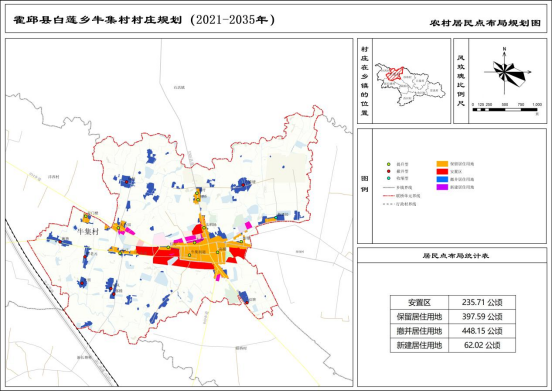
Task: Click the blue legend color swatch
Action: pos(442,179)
